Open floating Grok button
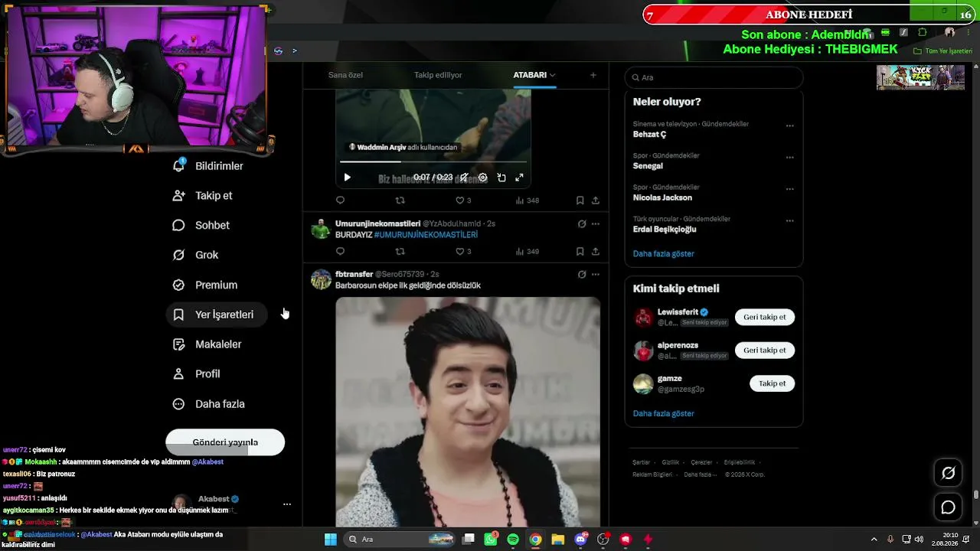 pos(948,473)
